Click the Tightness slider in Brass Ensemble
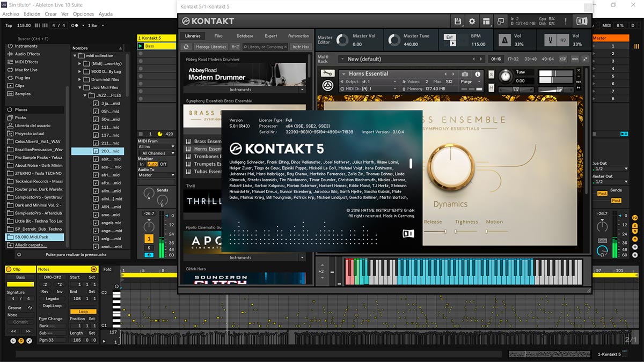Image resolution: width=644 pixels, height=362 pixels. coord(466,232)
